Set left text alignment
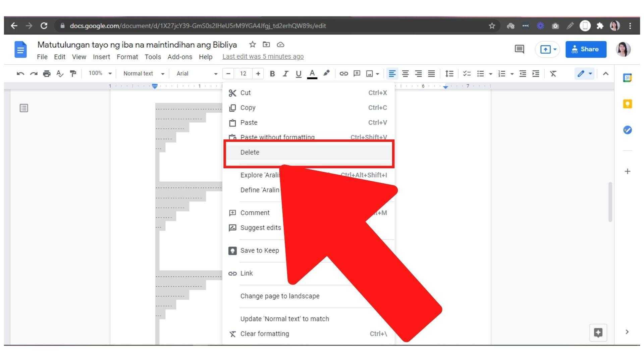The width and height of the screenshot is (644, 362). tap(392, 74)
